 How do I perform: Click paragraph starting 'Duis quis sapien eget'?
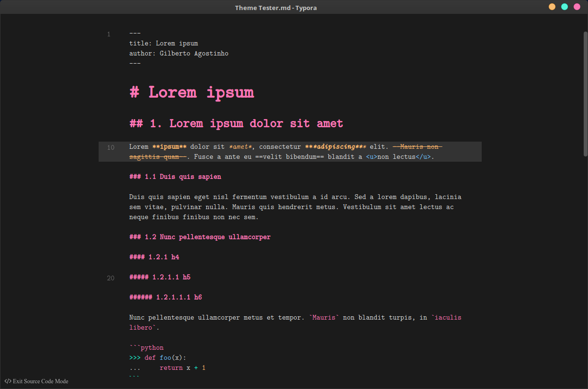pyautogui.click(x=295, y=207)
